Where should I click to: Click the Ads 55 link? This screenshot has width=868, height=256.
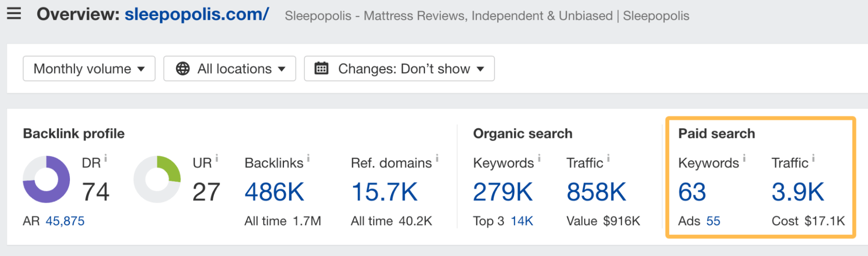(x=713, y=221)
